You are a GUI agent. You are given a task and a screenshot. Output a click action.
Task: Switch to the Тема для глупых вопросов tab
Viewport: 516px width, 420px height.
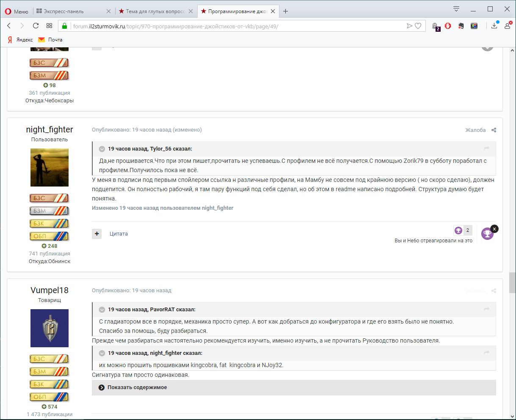(152, 11)
